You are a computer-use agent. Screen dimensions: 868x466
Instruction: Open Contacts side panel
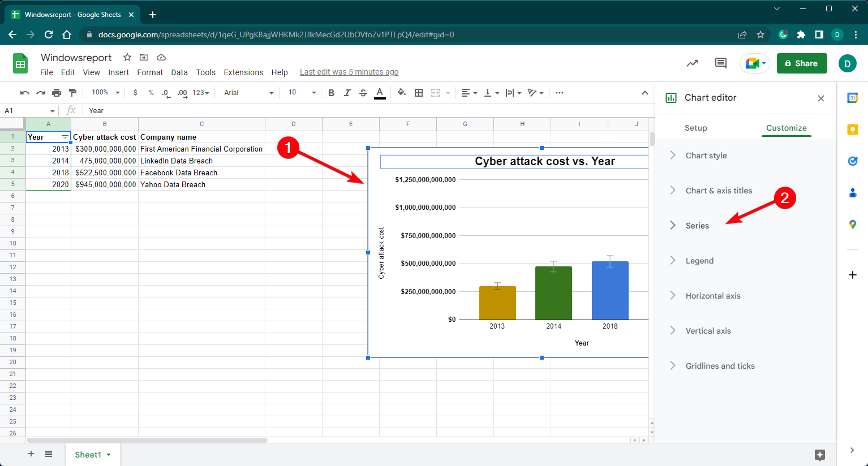[853, 193]
